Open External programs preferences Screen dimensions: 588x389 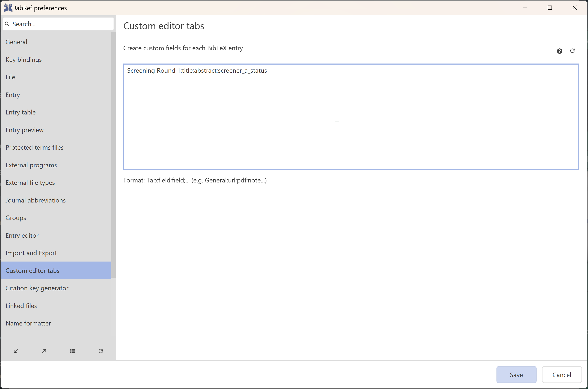click(x=56, y=165)
